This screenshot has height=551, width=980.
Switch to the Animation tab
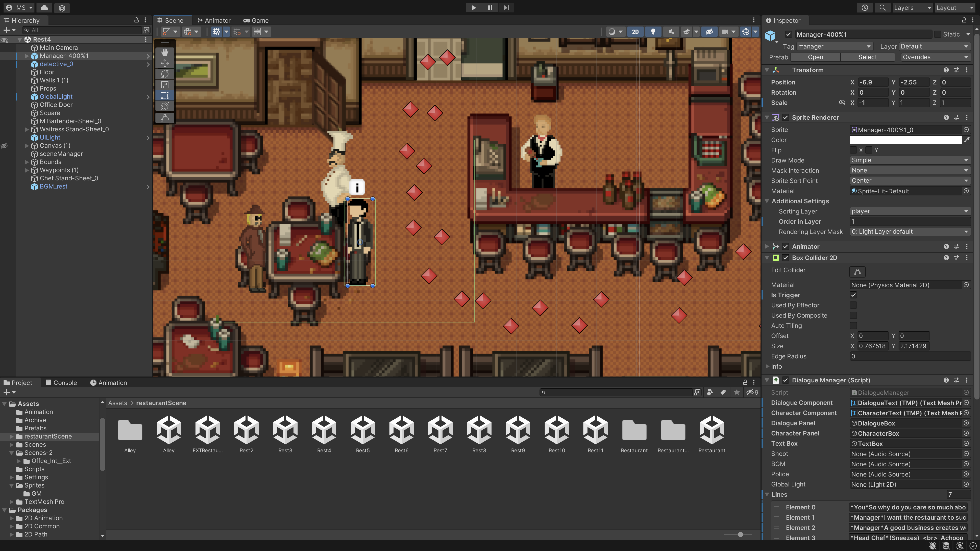pos(108,383)
